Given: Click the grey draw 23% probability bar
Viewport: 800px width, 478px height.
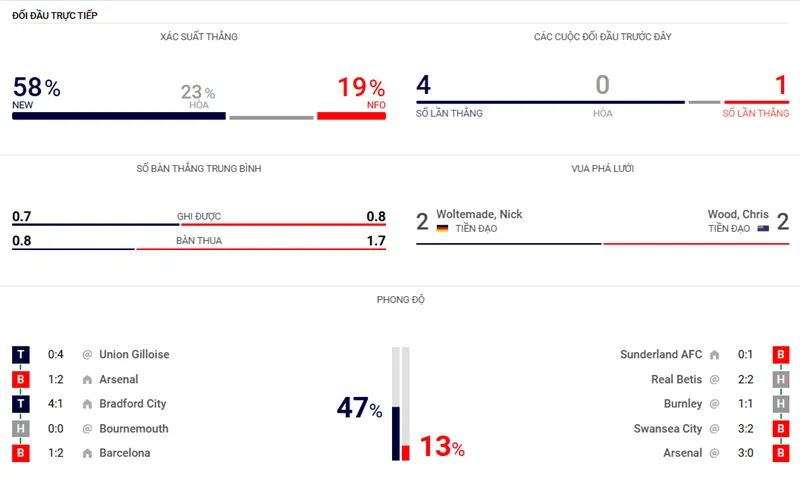Looking at the screenshot, I should click(271, 117).
